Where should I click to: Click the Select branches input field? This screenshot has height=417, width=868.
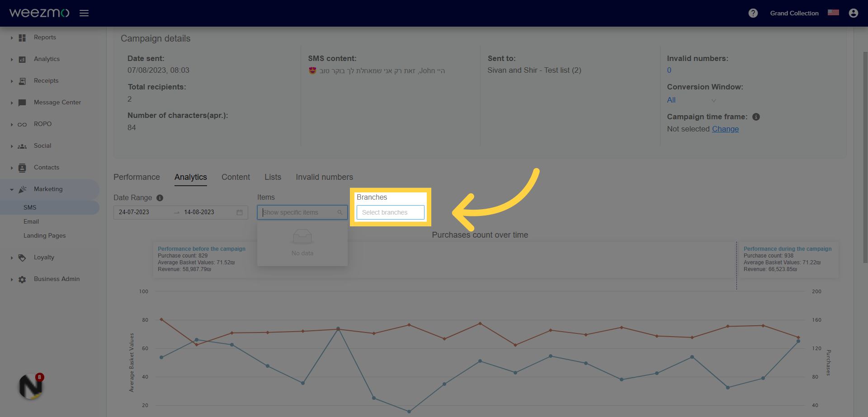tap(391, 212)
